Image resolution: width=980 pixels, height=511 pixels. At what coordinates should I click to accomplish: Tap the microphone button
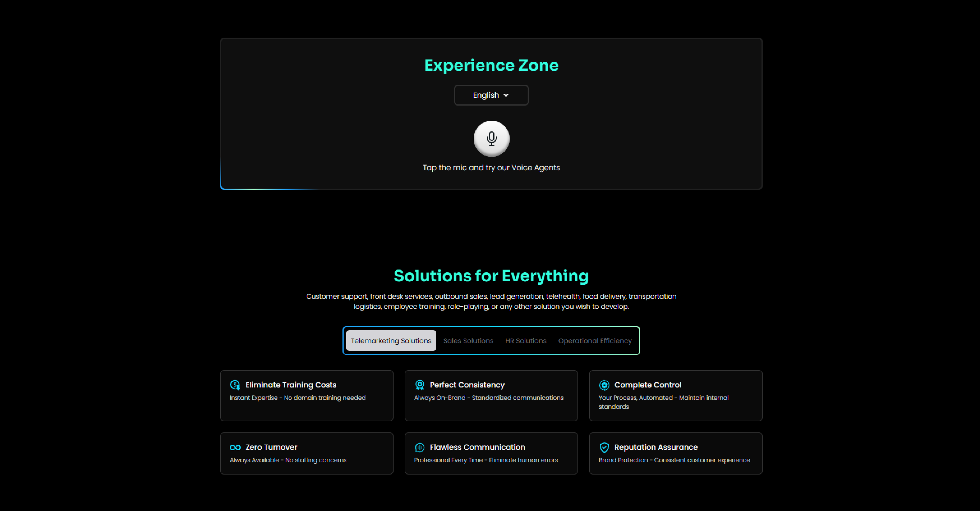pos(491,139)
